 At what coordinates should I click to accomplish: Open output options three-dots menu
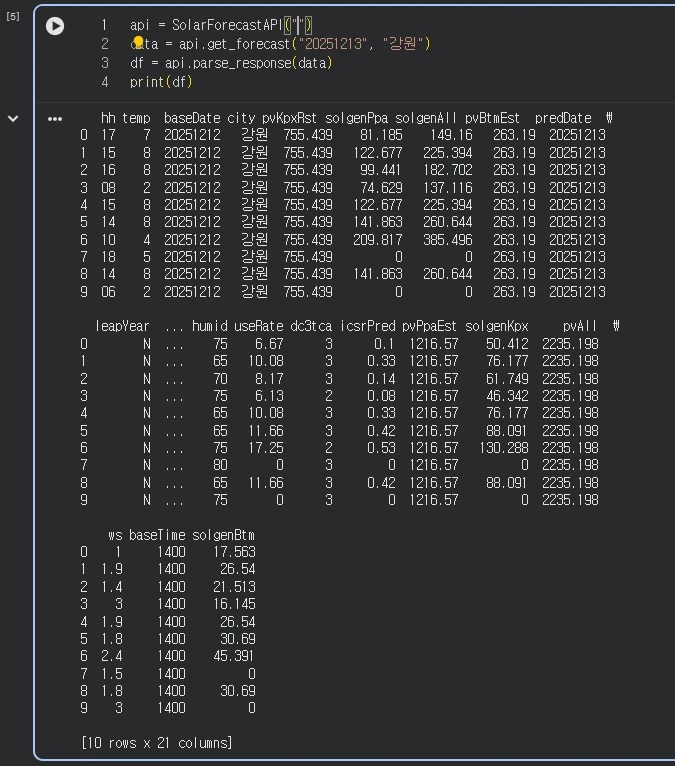[55, 119]
